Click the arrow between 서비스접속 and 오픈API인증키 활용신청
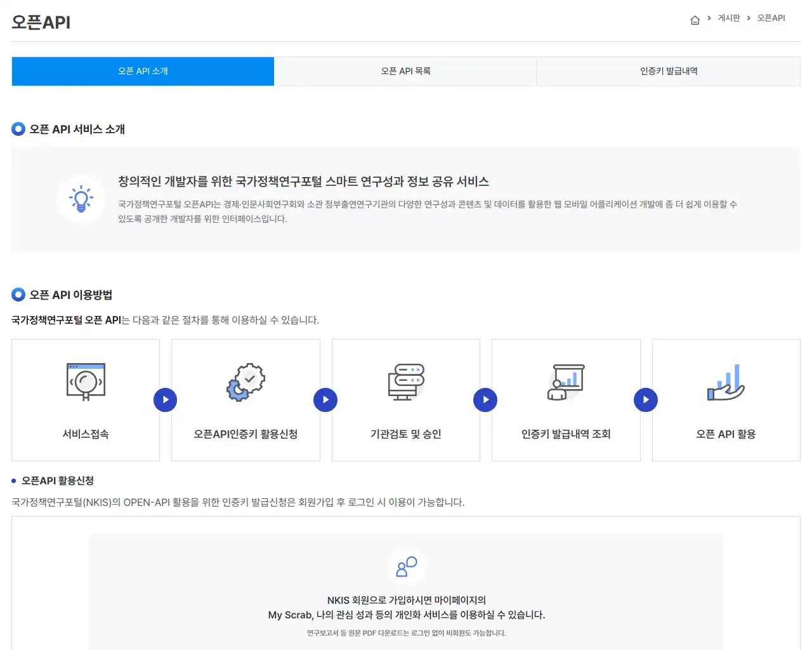Viewport: 812px width, 650px height. tap(166, 400)
